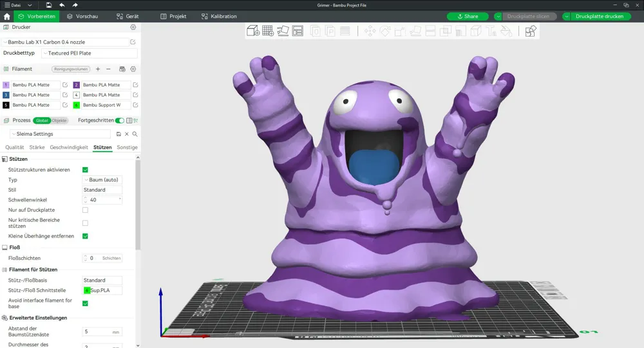Toggle Avoid interface filament for base

(x=85, y=304)
